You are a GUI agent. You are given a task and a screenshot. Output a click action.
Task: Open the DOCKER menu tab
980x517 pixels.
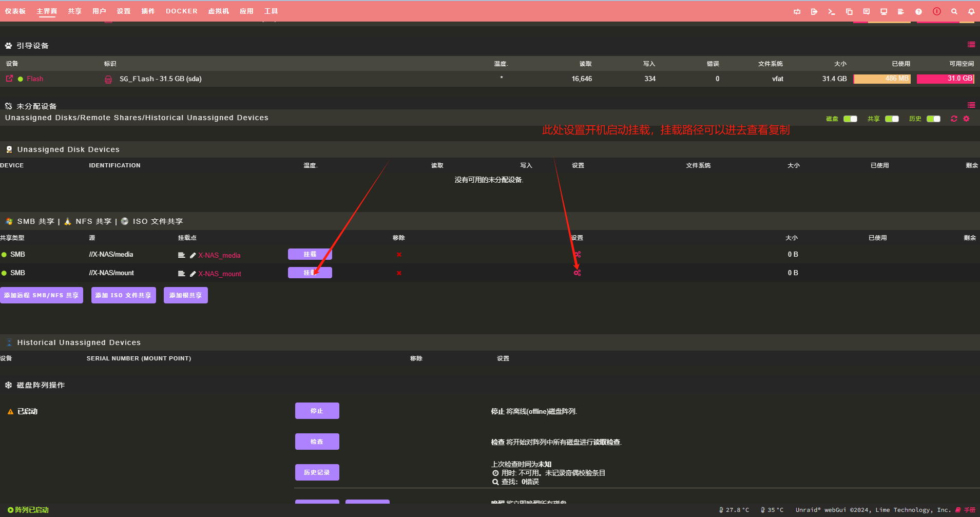point(181,11)
